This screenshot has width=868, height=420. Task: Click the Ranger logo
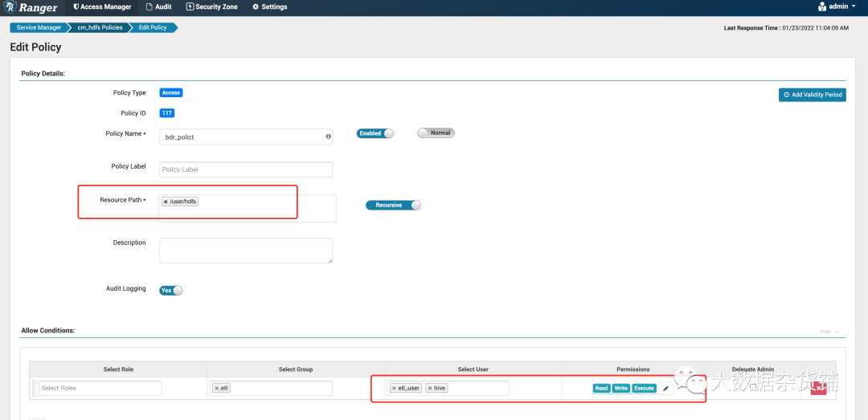click(x=31, y=7)
